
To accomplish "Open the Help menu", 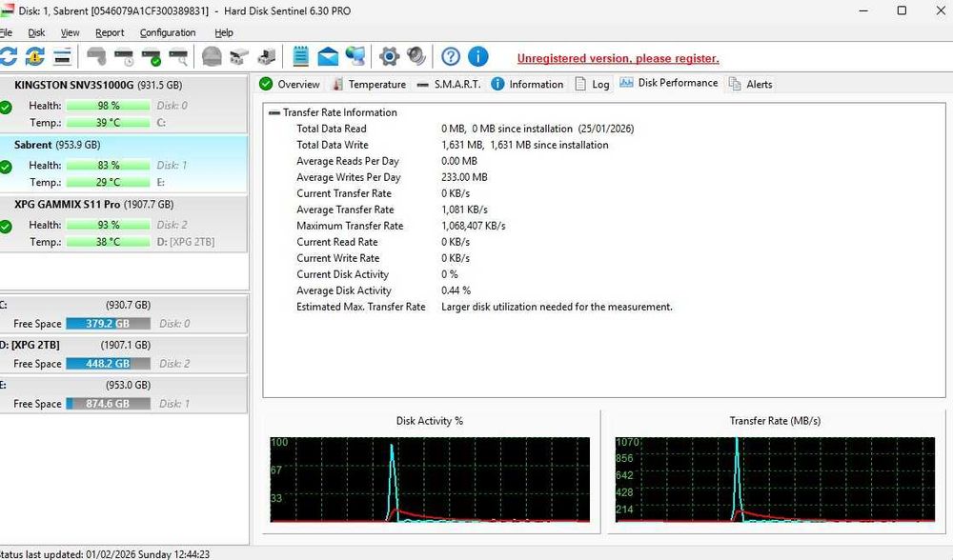I will (x=224, y=32).
